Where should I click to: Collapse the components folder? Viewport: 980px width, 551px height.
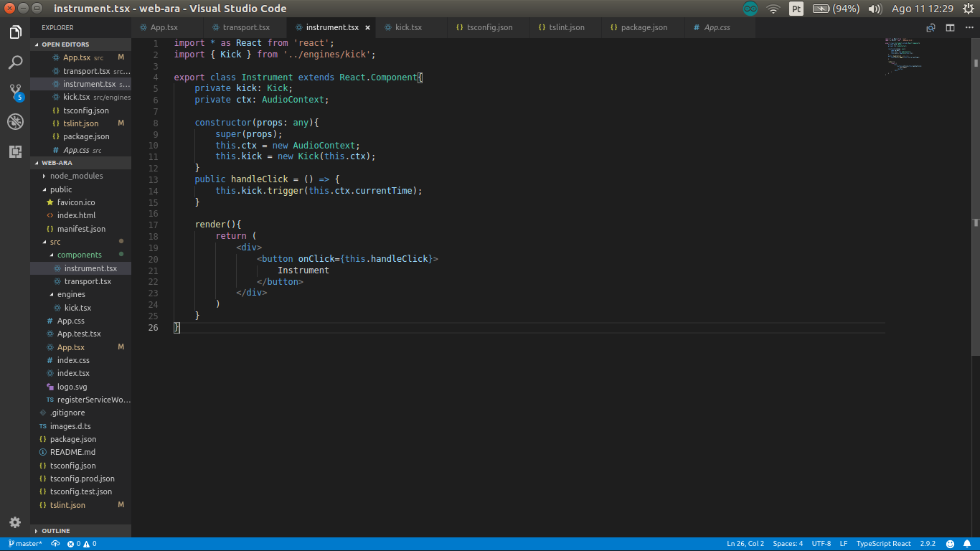(79, 255)
